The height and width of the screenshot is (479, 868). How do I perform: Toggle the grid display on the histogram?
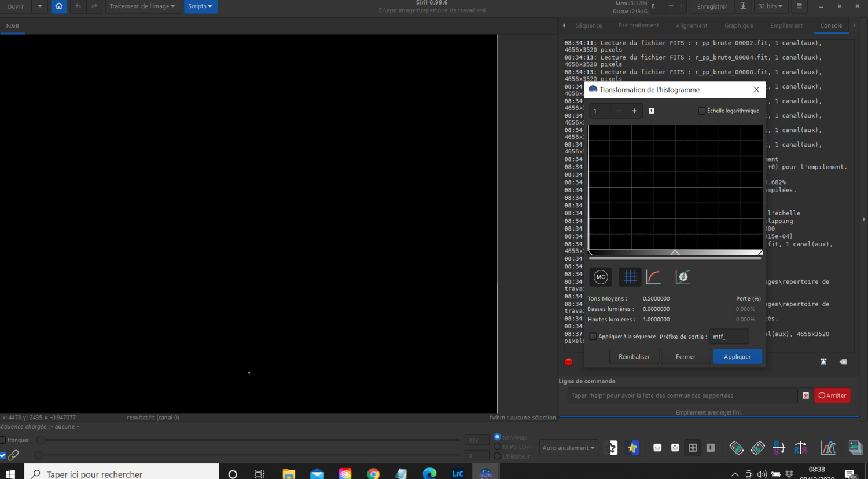click(x=630, y=277)
